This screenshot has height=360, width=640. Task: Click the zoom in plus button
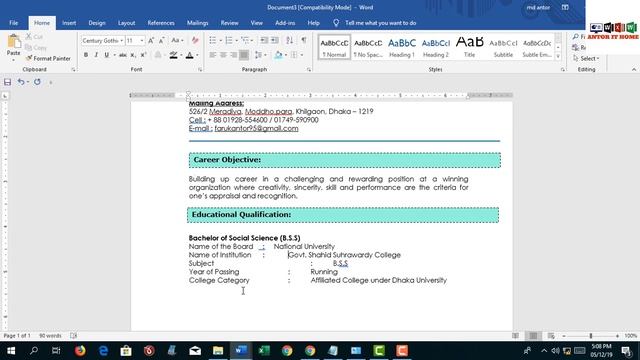[617, 336]
